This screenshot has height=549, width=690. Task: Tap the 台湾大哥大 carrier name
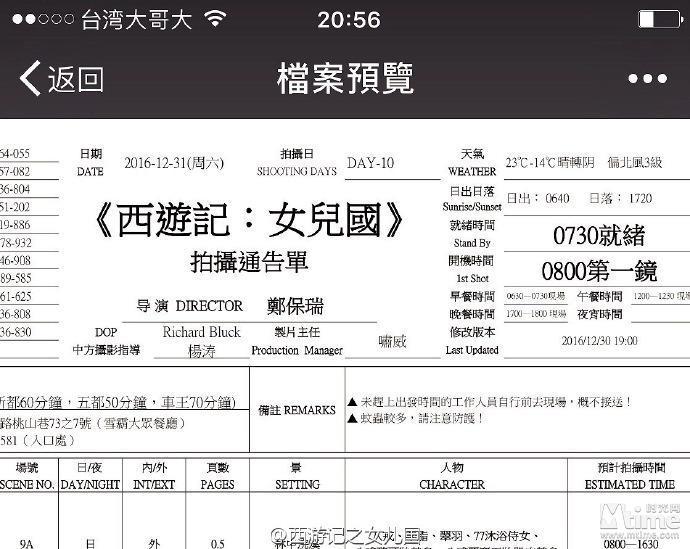click(x=135, y=20)
